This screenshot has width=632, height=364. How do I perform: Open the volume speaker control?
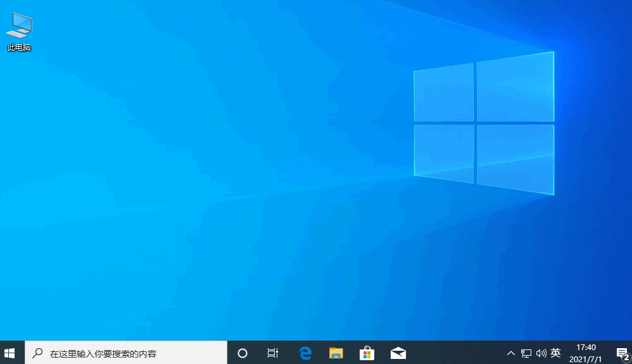(x=541, y=353)
